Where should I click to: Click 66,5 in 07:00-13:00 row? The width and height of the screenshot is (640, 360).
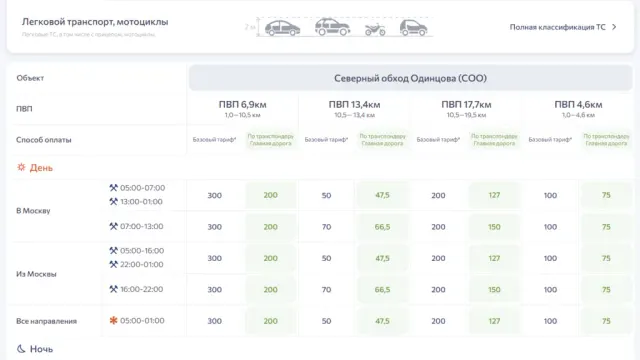[x=382, y=227]
